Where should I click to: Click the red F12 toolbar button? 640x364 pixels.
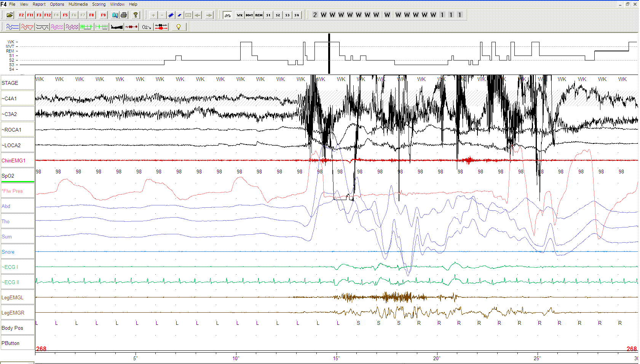[48, 15]
